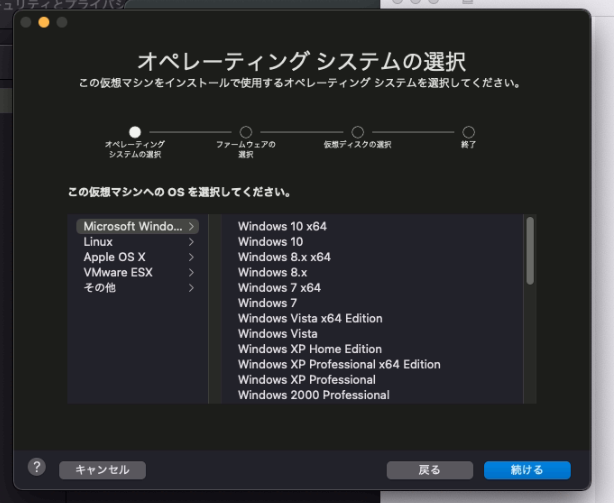This screenshot has width=614, height=503.
Task: Choose the plain Windows 8.x entry
Action: (273, 272)
